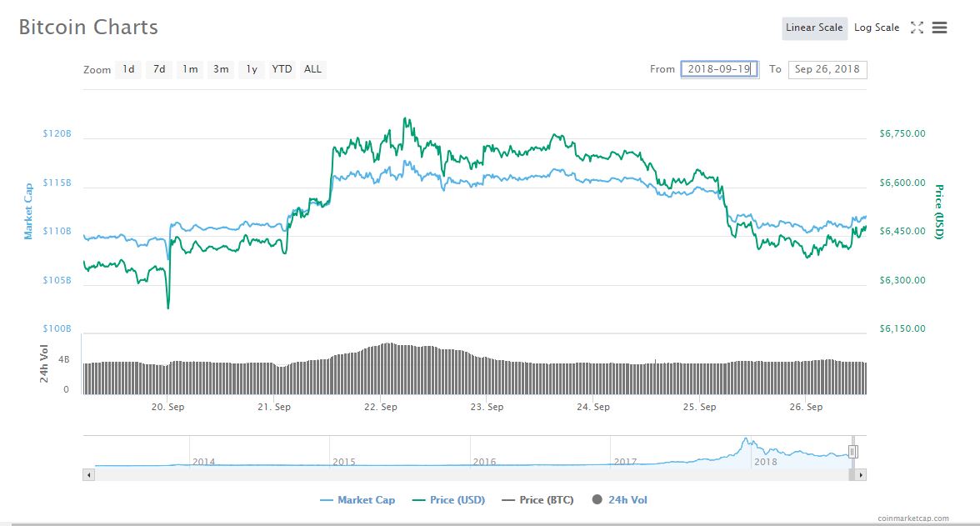Open the To date field
Image resolution: width=980 pixels, height=526 pixels.
(x=827, y=69)
